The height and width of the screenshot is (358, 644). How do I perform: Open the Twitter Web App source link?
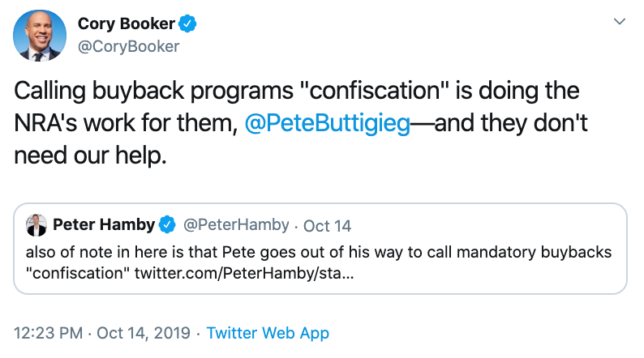[x=268, y=333]
